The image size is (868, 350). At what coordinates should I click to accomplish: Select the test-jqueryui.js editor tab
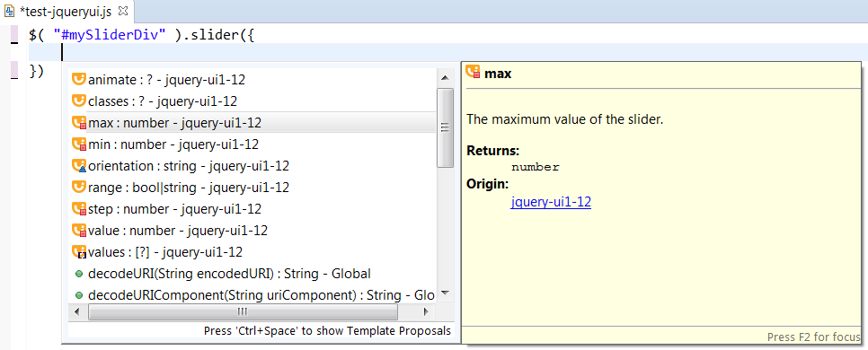tap(67, 11)
